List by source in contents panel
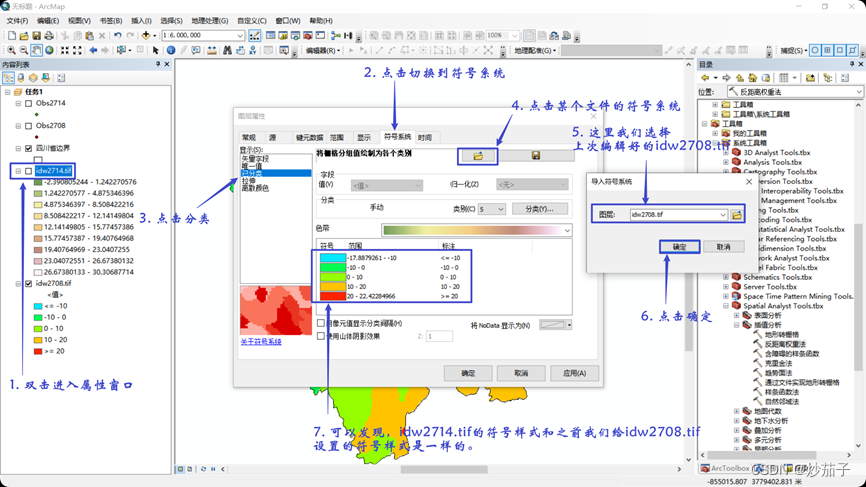The image size is (866, 487). coord(21,78)
